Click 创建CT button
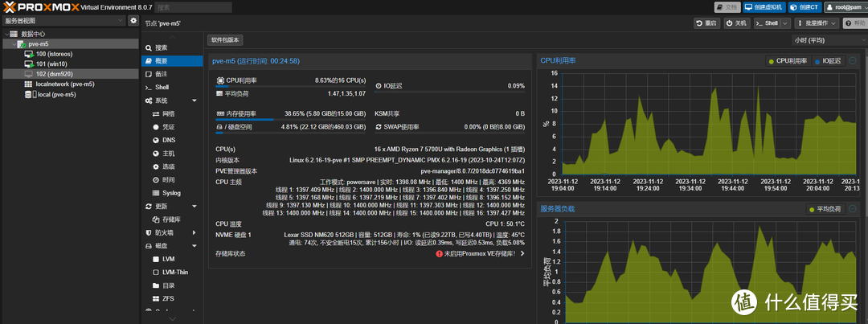Image resolution: width=868 pixels, height=324 pixels. (x=804, y=7)
